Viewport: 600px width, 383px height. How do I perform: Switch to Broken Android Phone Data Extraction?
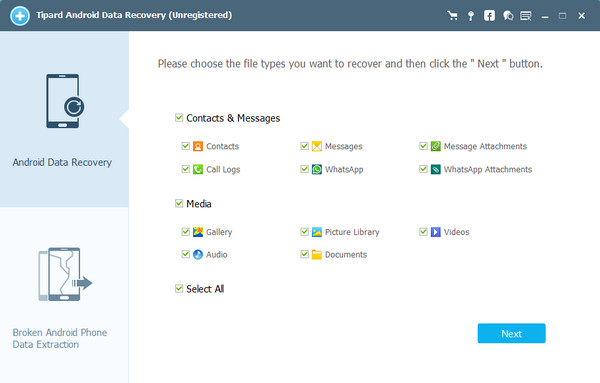tap(60, 338)
